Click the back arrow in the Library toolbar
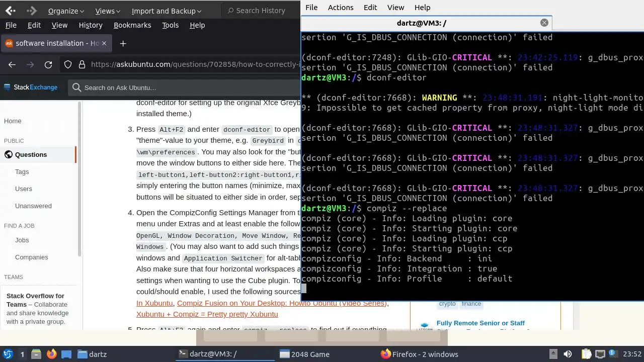The width and height of the screenshot is (644, 362). (10, 11)
